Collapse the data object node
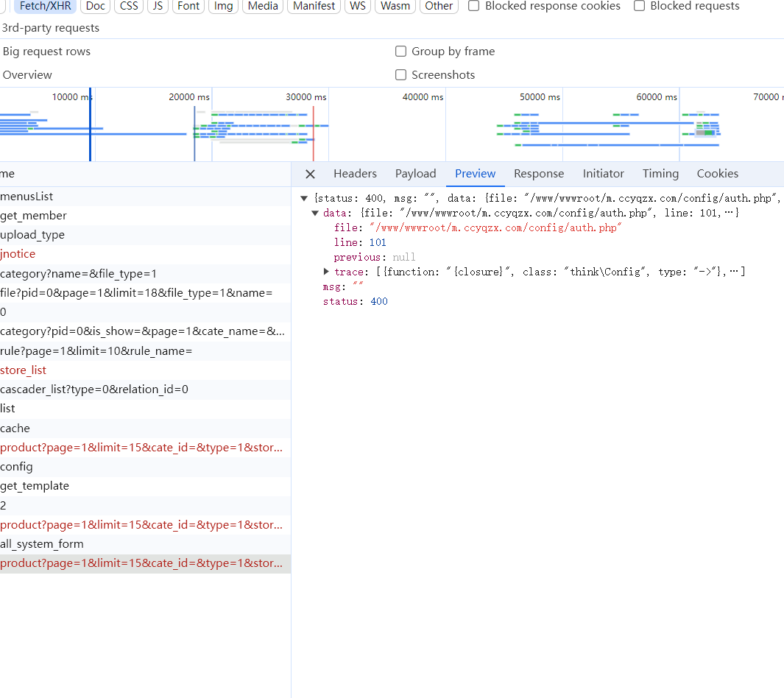This screenshot has width=784, height=698. click(x=315, y=213)
